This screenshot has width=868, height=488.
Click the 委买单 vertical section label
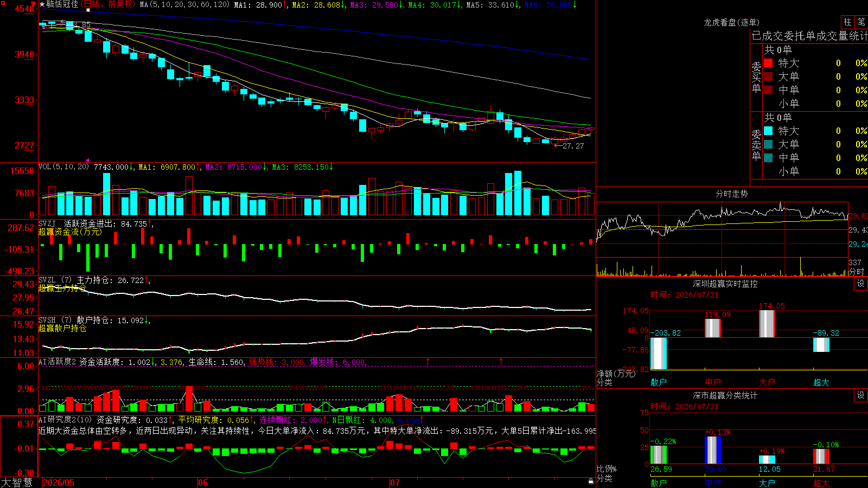756,77
